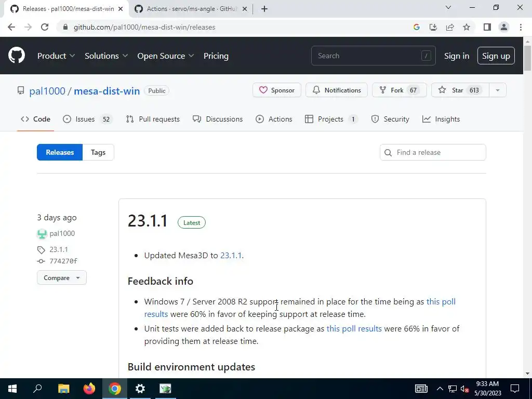Star the mesa-dist-win repository
Viewport: 532px width, 399px height.
click(460, 90)
